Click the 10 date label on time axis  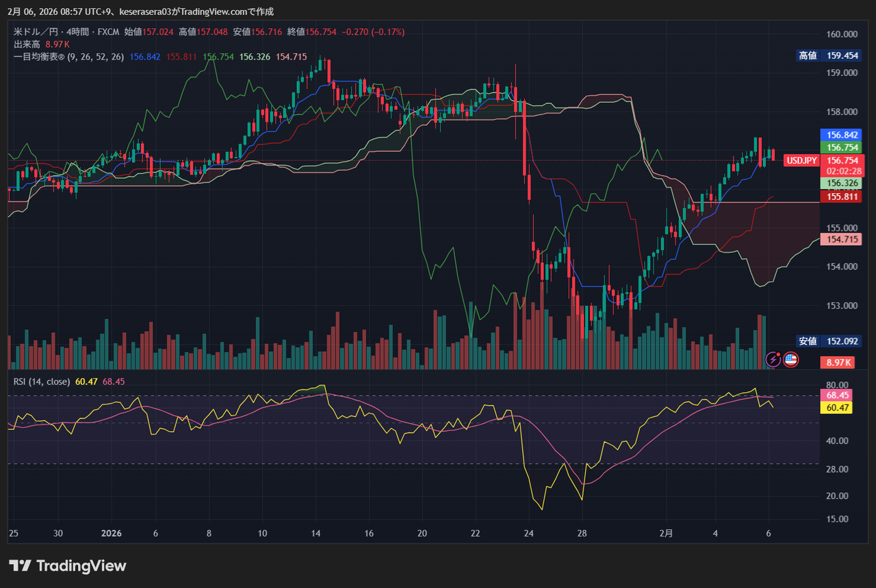point(263,533)
